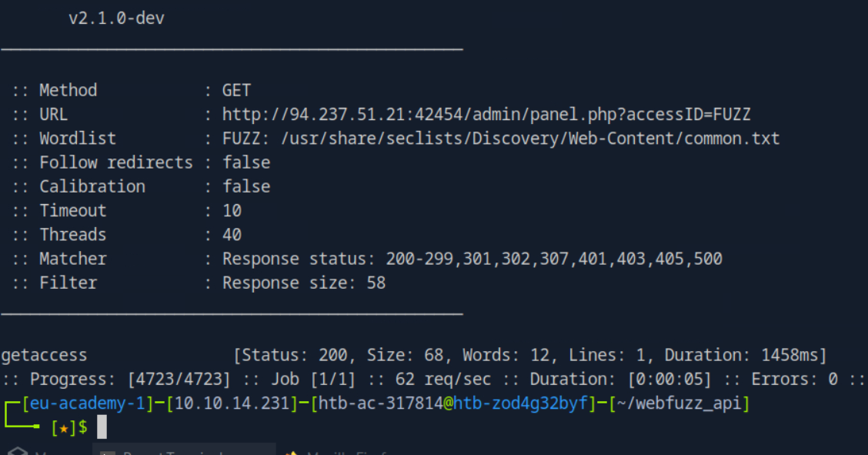Click the terminal cursor block at the prompt
Image resolution: width=868 pixels, height=455 pixels.
[102, 427]
